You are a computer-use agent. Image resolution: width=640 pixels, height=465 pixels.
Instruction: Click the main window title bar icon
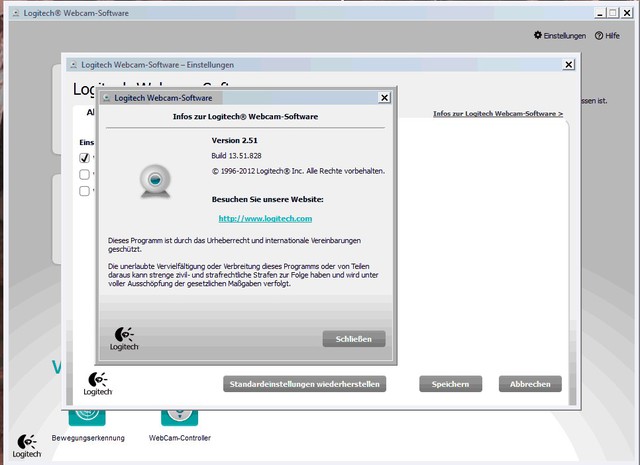click(16, 13)
